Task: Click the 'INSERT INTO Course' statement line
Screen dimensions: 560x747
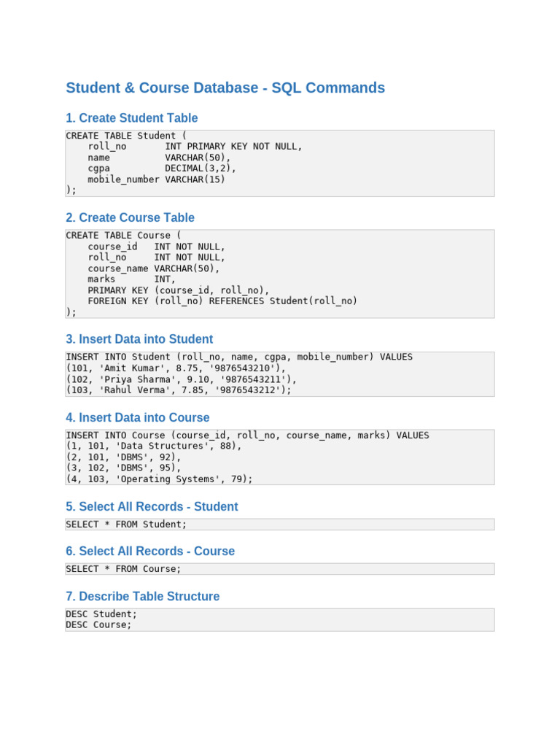Action: coord(247,436)
